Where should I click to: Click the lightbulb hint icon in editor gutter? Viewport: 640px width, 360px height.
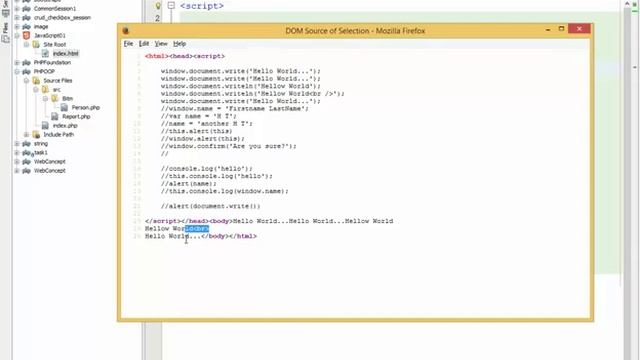(x=158, y=6)
